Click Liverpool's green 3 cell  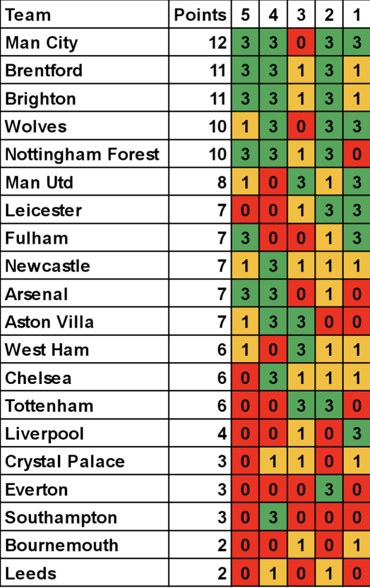click(x=357, y=433)
